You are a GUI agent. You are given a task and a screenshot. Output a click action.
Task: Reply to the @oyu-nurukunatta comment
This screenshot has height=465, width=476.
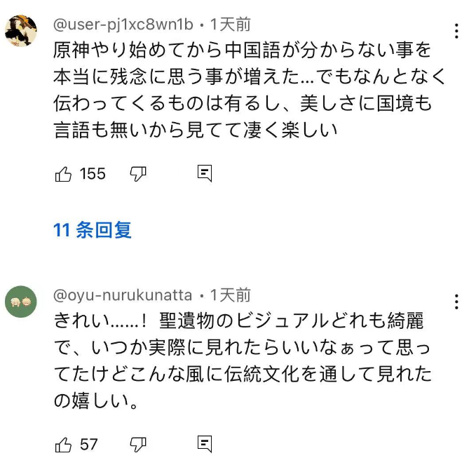[x=205, y=444]
